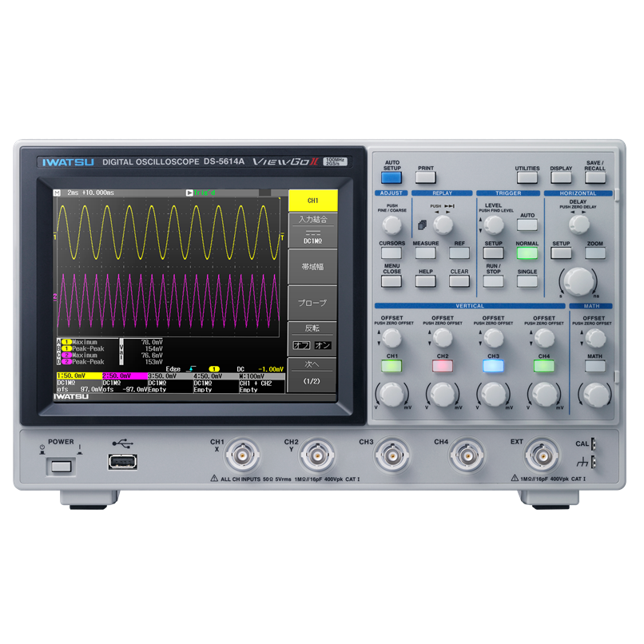
Task: Open the 帯域幅 bandwidth menu
Action: (x=312, y=267)
